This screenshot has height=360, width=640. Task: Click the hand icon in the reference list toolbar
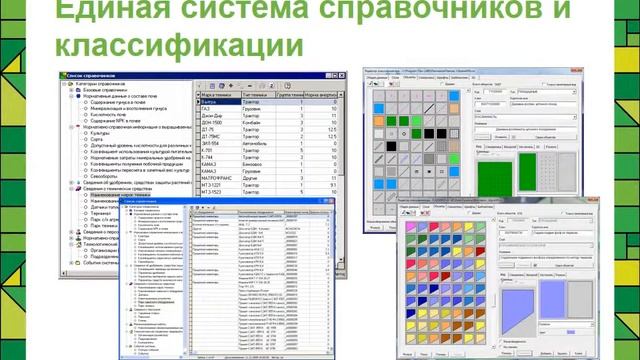[287, 86]
